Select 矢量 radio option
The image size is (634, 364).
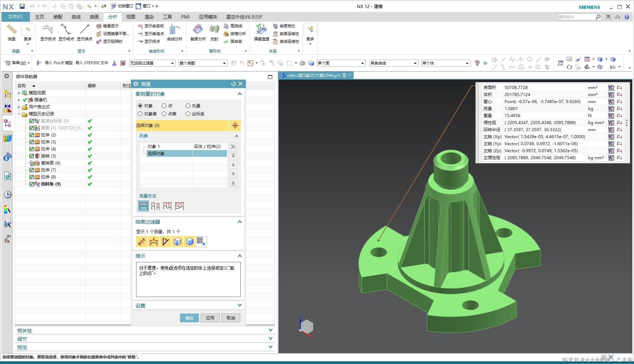[188, 106]
